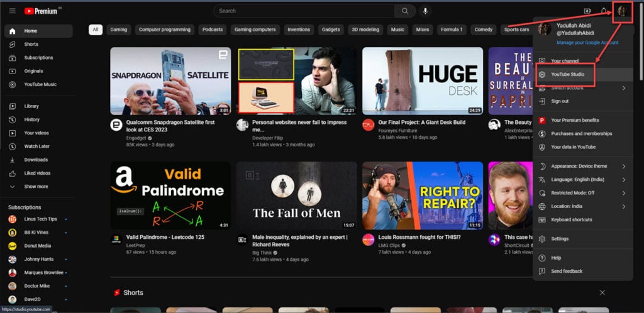The width and height of the screenshot is (644, 313).
Task: Open Watch Later playlist
Action: click(38, 146)
